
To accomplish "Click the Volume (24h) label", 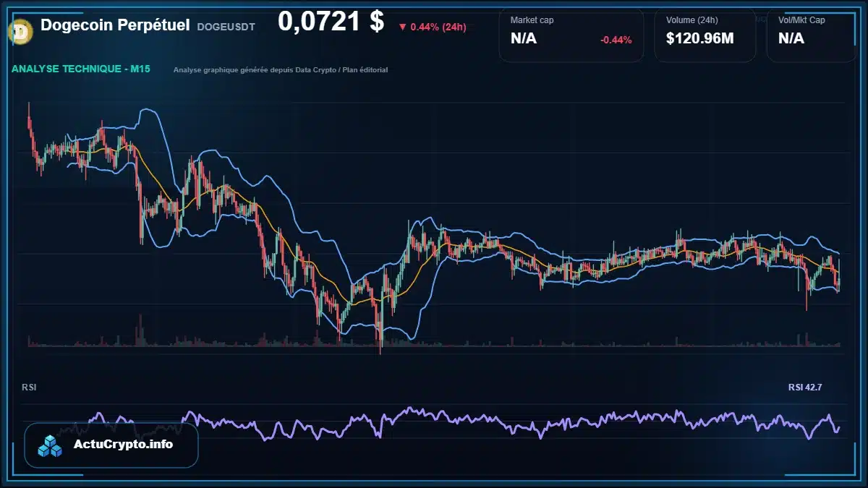I will [x=692, y=20].
